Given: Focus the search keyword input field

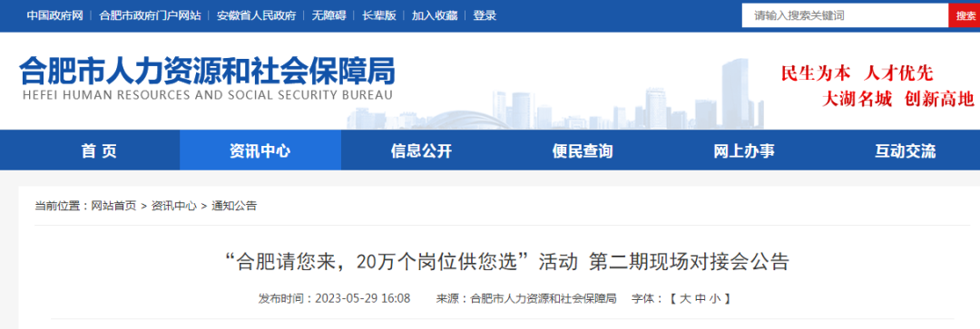Looking at the screenshot, I should coord(845,15).
